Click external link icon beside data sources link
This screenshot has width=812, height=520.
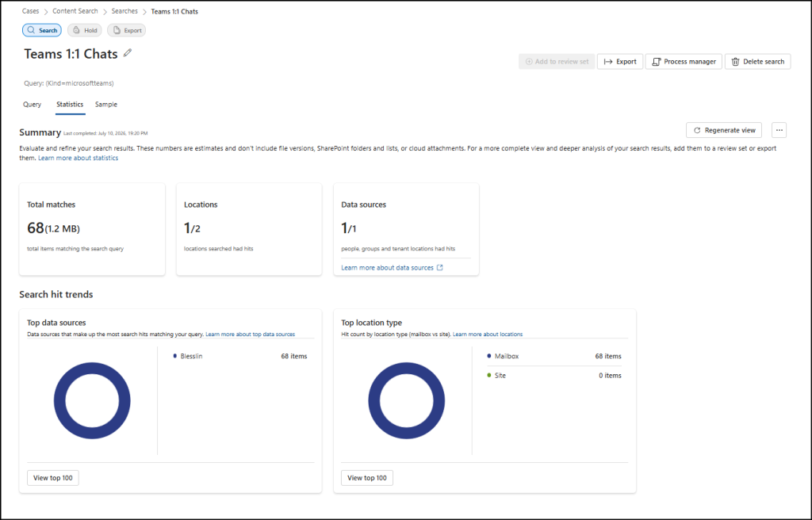tap(439, 268)
